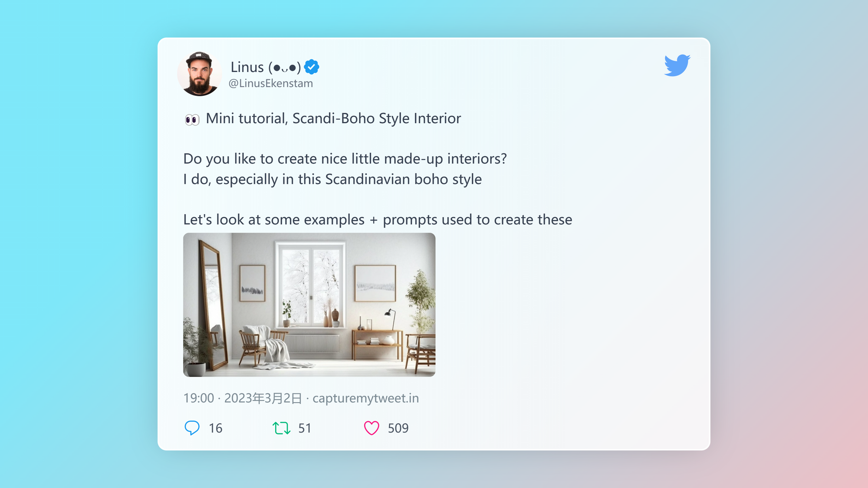Click the green retweet arrows icon

(281, 428)
